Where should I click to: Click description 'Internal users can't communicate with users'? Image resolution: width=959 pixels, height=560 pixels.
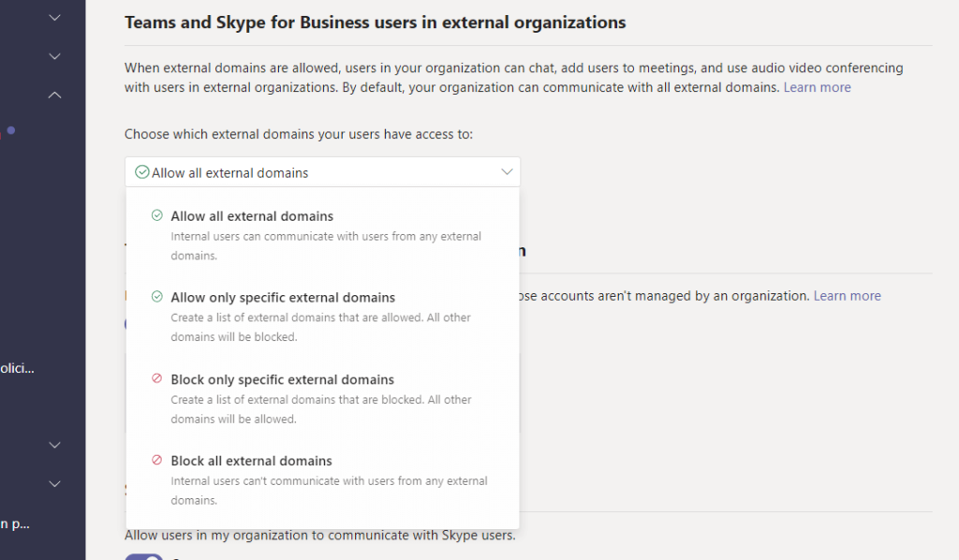pyautogui.click(x=329, y=491)
